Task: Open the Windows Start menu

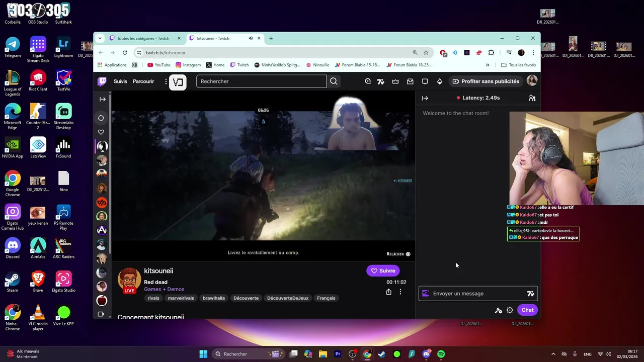Action: [203, 354]
